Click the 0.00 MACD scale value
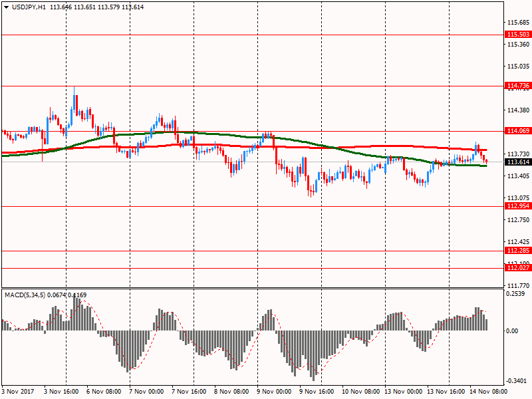This screenshot has width=532, height=399. pyautogui.click(x=511, y=331)
